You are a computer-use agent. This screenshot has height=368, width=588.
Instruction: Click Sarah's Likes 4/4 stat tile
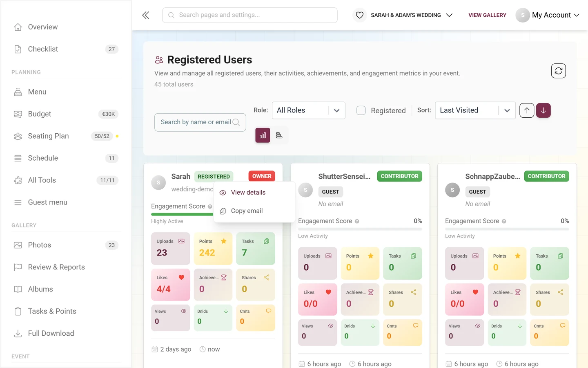[x=171, y=285]
